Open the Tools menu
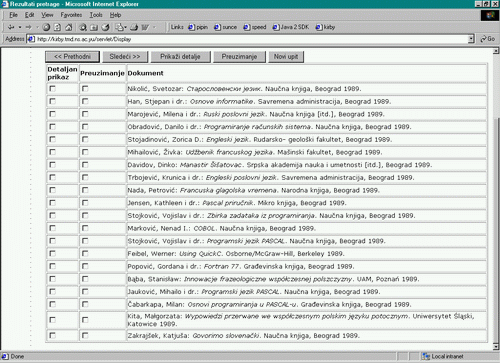This screenshot has width=500, height=363. click(96, 15)
